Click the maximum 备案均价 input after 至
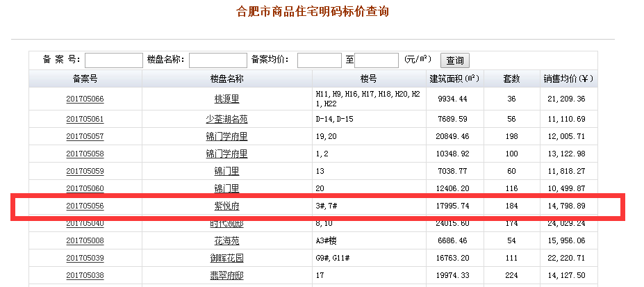The height and width of the screenshot is (287, 644). point(377,60)
